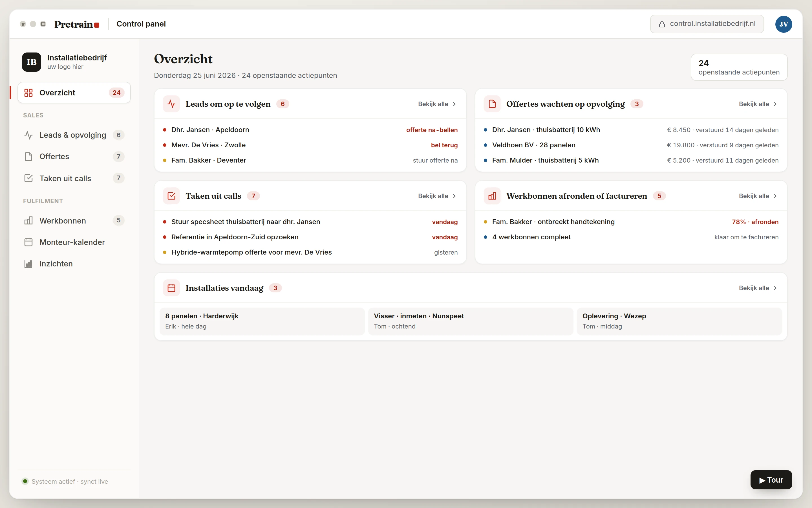Click the 5 badge in Werkbonnen afronden header
The width and height of the screenshot is (812, 508).
659,196
